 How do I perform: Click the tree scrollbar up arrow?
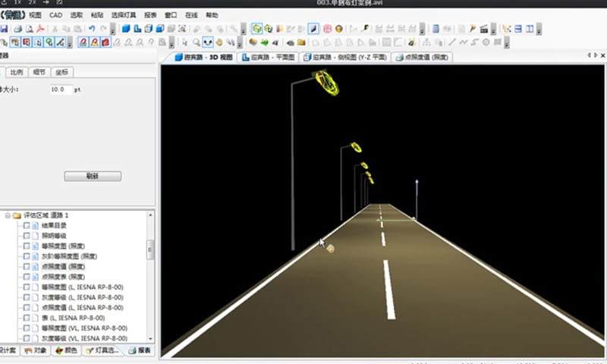click(x=150, y=215)
